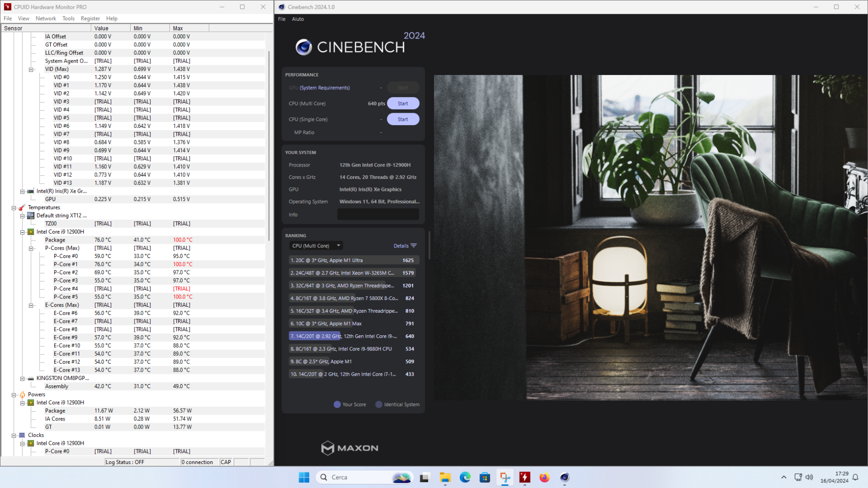Open the Network menu in HWMonitor
Image resolution: width=868 pixels, height=488 pixels.
(x=46, y=18)
